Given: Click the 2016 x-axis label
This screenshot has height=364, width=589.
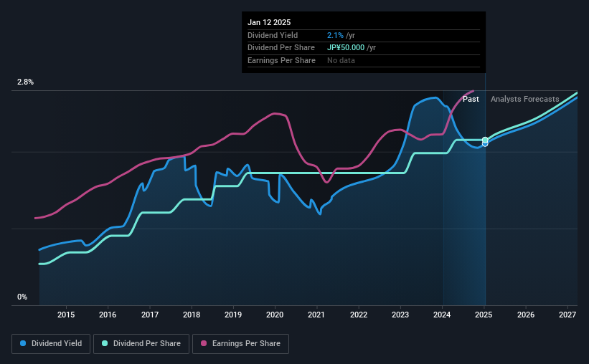Looking at the screenshot, I should pos(108,315).
